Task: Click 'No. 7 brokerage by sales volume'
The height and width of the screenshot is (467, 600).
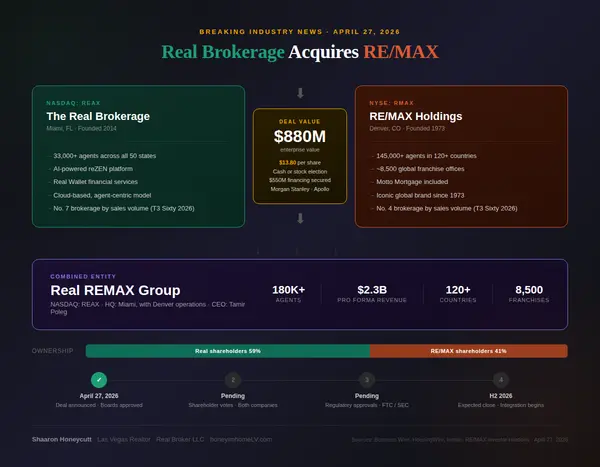Action: click(124, 208)
